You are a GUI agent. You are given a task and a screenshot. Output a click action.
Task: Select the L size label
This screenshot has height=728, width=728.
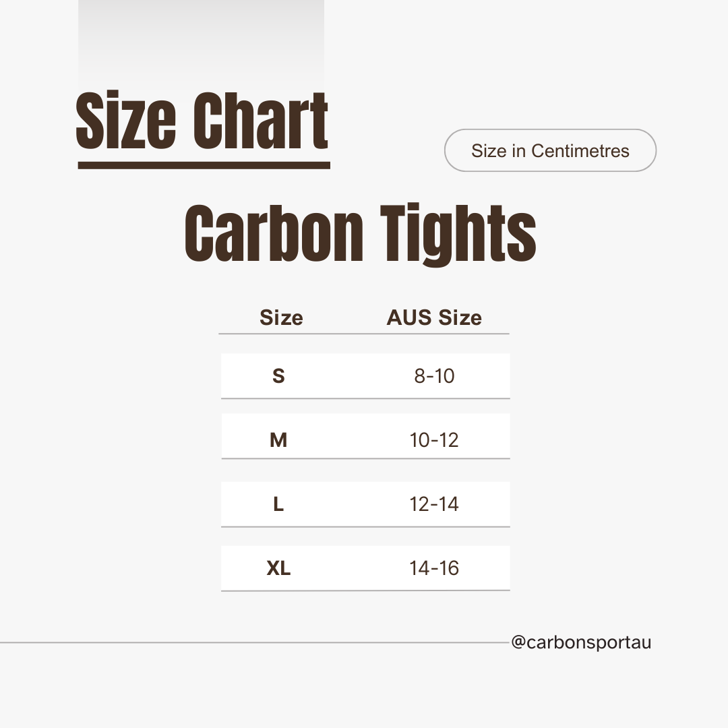[278, 504]
